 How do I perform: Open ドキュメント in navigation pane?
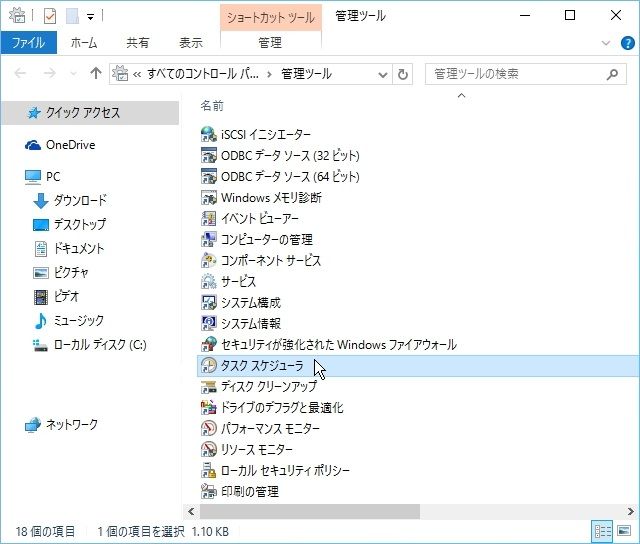pos(69,249)
